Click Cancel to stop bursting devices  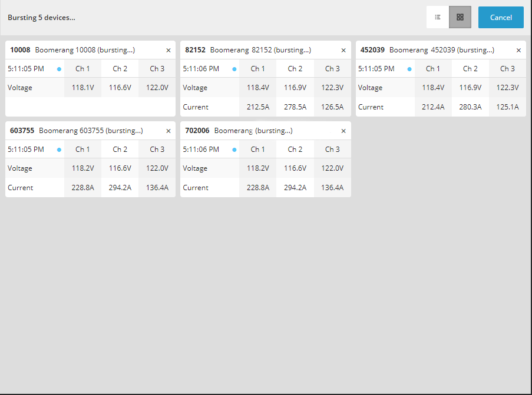pyautogui.click(x=501, y=17)
